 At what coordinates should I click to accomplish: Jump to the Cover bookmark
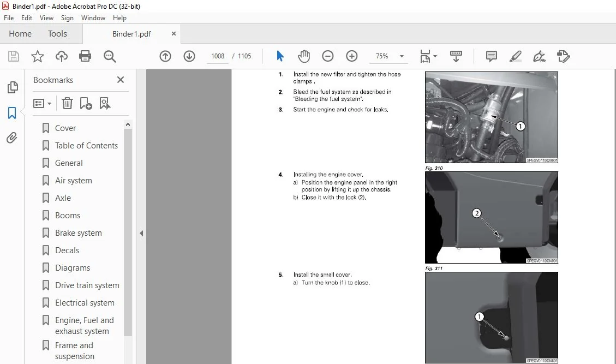click(x=65, y=128)
